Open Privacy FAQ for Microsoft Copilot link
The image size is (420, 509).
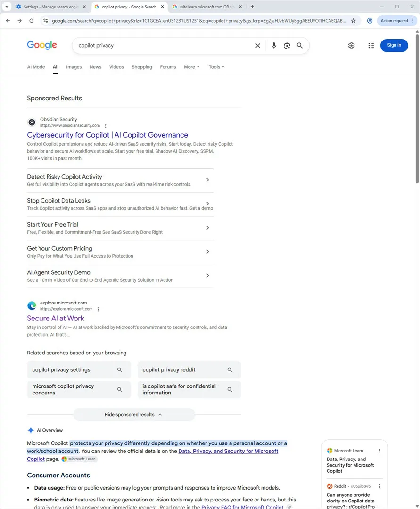[242, 507]
